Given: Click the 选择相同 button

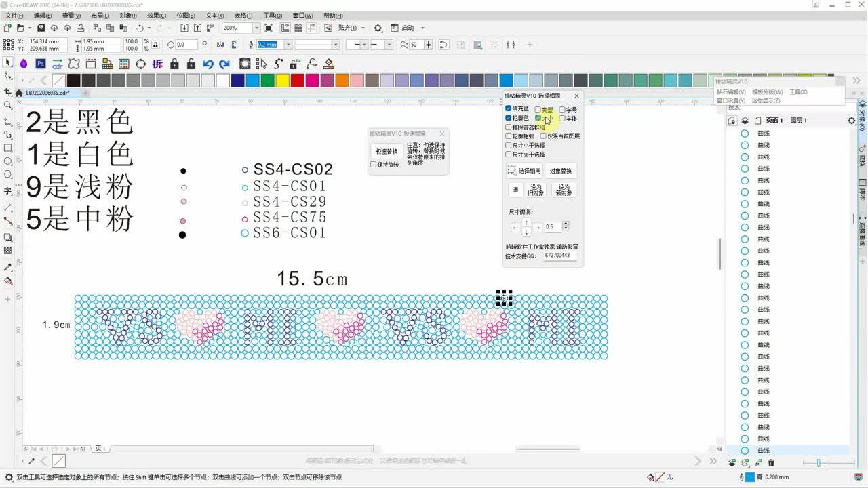Looking at the screenshot, I should [x=524, y=171].
